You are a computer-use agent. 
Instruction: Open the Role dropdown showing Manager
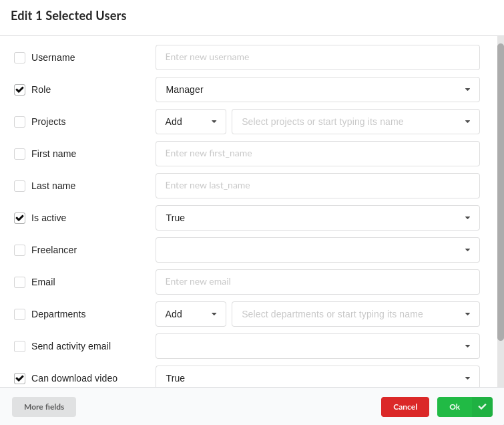click(317, 90)
